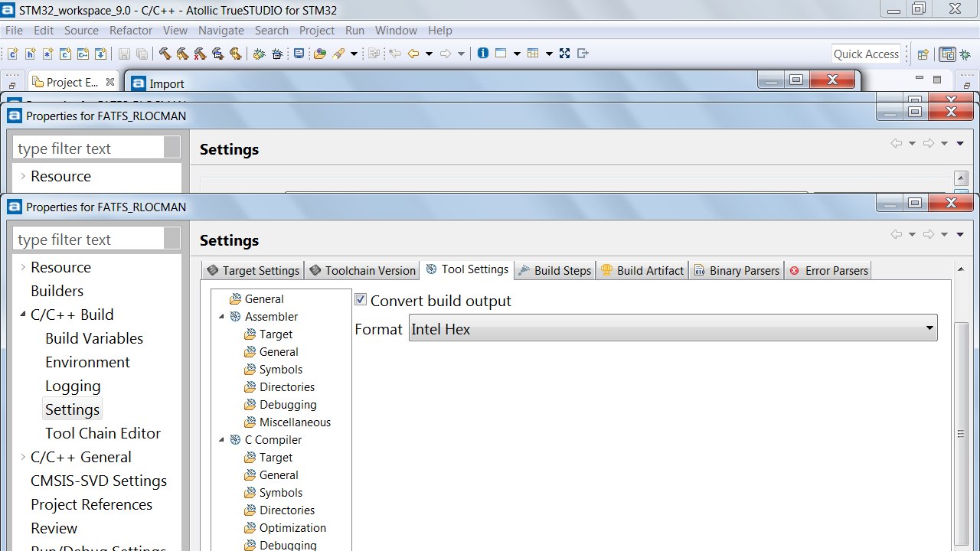Open the Navigate menu
Viewport: 980px width, 551px height.
(221, 31)
